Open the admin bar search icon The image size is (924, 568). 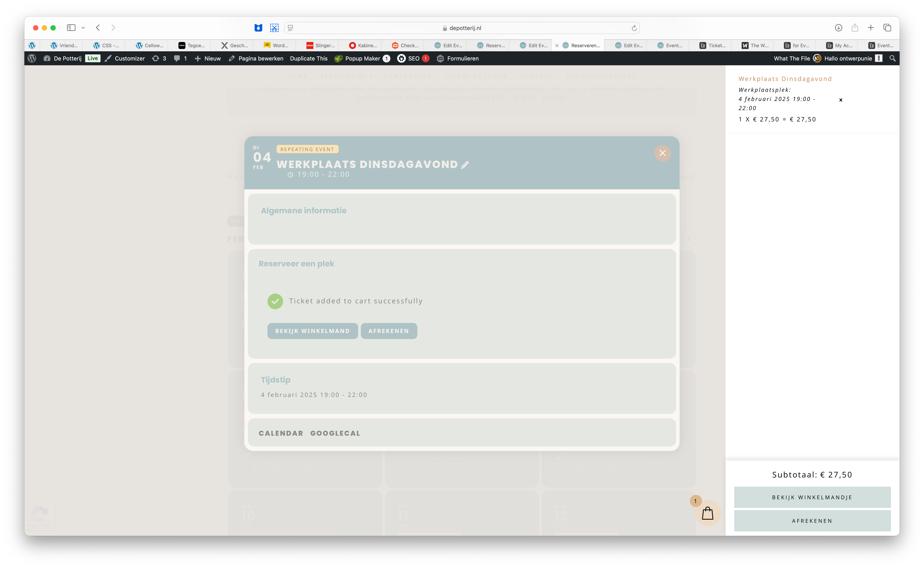(x=892, y=58)
